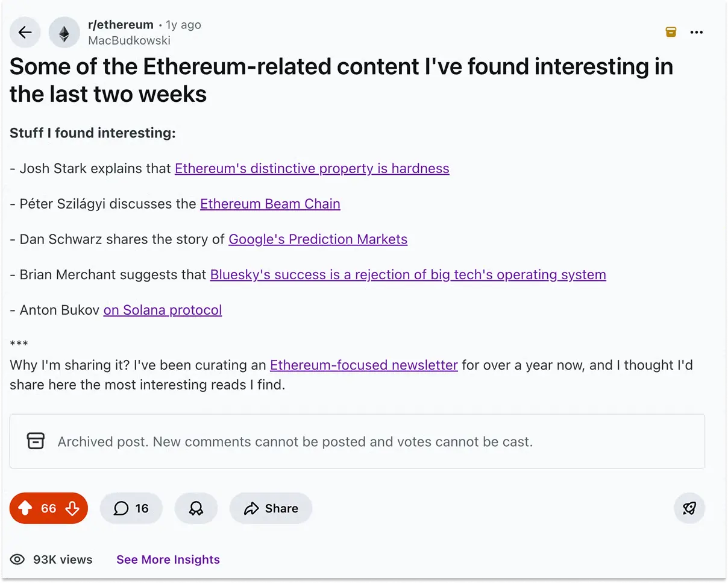This screenshot has height=583, width=728.
Task: Click the eye views icon
Action: [x=17, y=559]
